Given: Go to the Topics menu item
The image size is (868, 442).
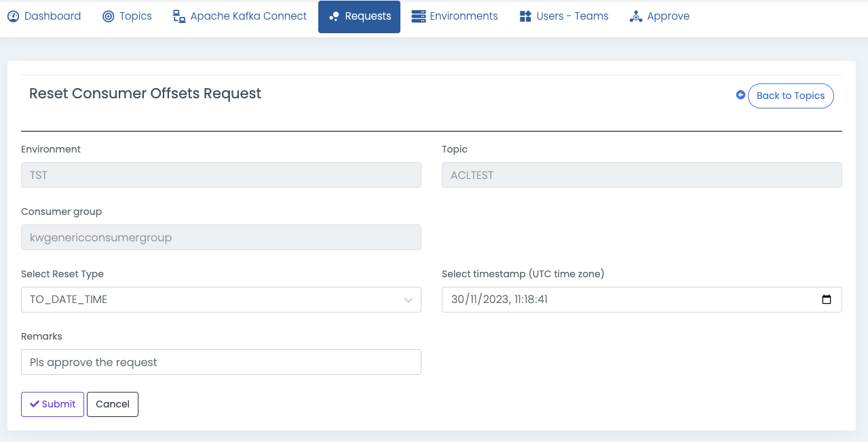Looking at the screenshot, I should coord(135,16).
